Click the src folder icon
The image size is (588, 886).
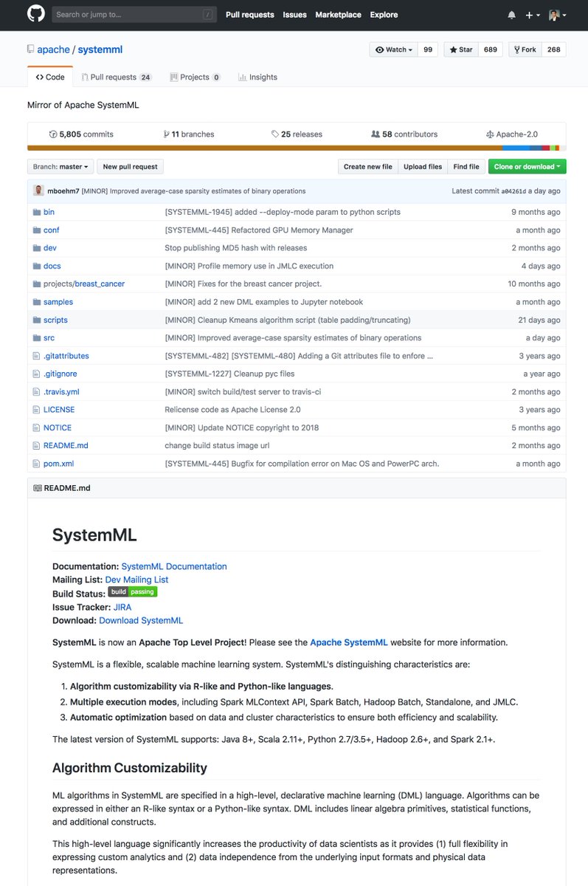click(x=37, y=337)
